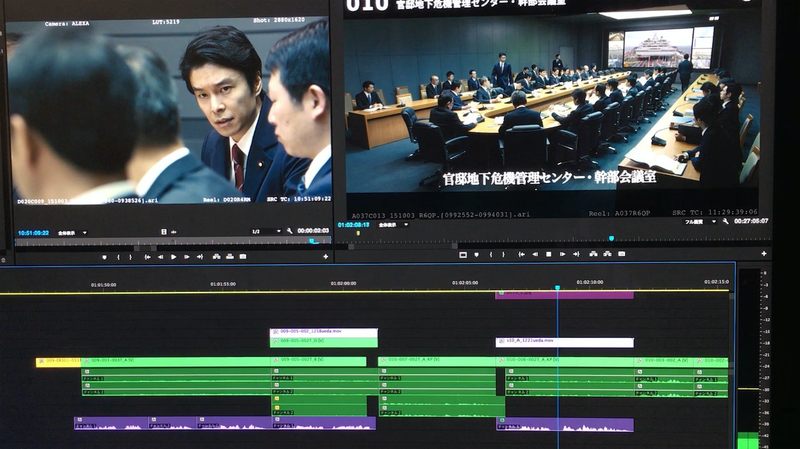Open Program monitor zoom level dropdown
Image resolution: width=800 pixels, height=449 pixels.
[x=393, y=224]
